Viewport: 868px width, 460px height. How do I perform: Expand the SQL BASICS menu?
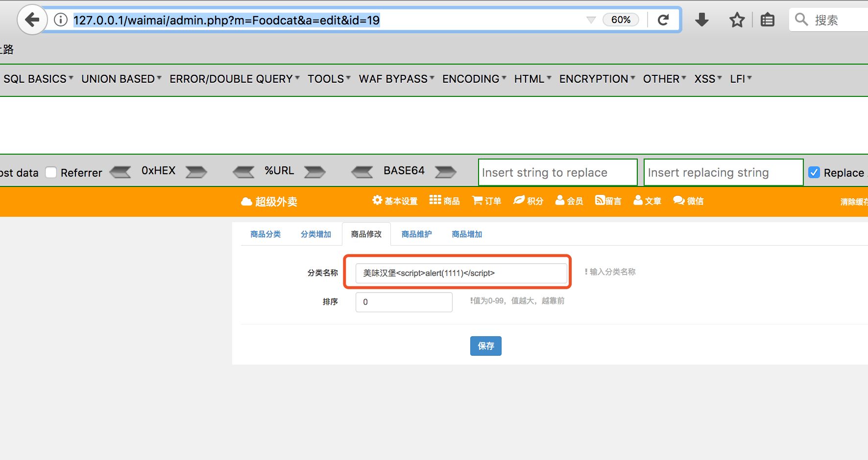tap(38, 79)
